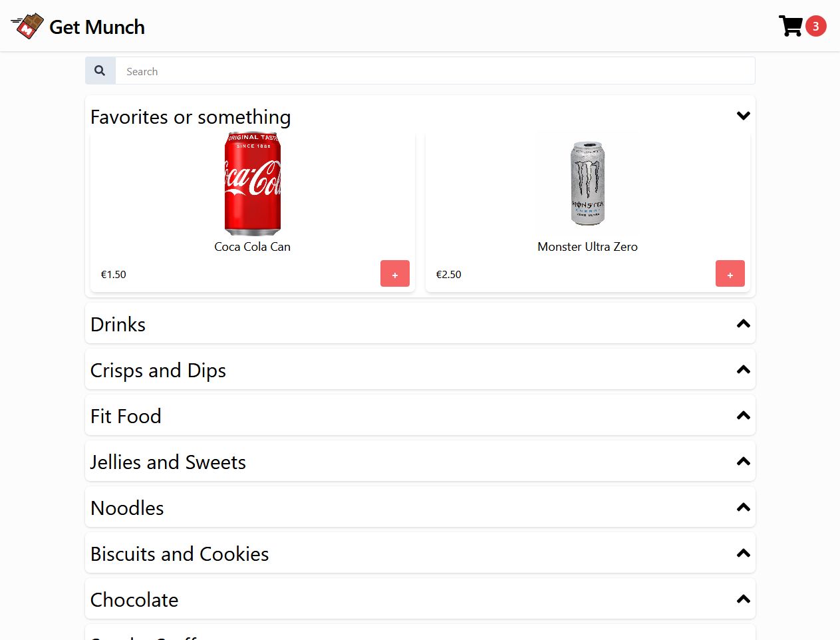Add Coca Cola Can to cart with plus icon

pos(395,273)
